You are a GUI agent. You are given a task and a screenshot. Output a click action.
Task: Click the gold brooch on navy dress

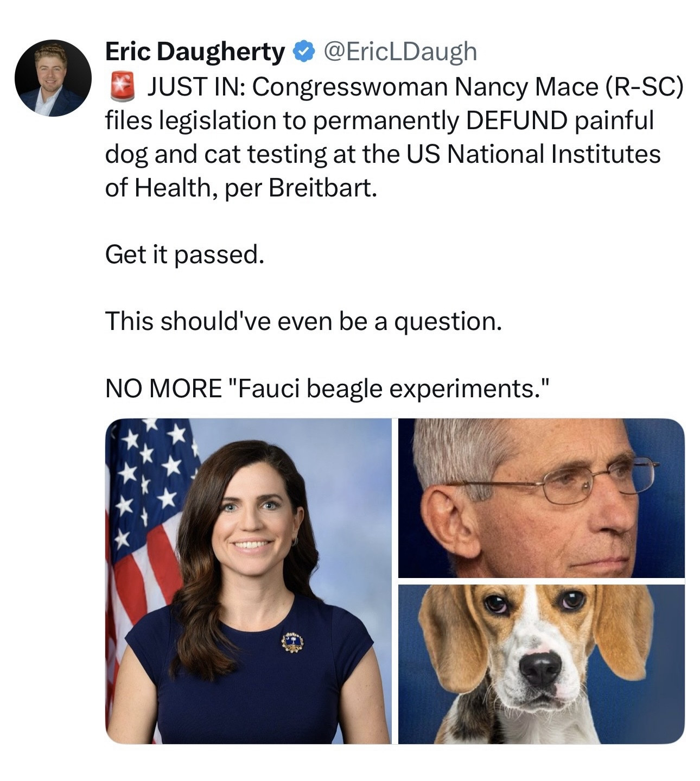[292, 643]
